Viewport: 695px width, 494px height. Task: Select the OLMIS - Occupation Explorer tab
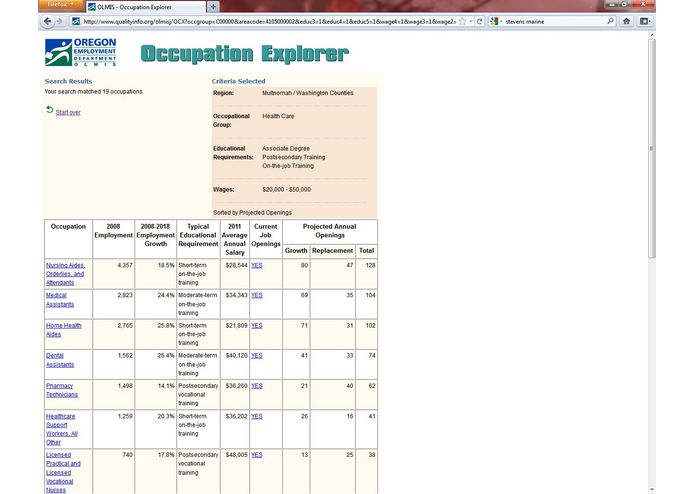pyautogui.click(x=146, y=7)
